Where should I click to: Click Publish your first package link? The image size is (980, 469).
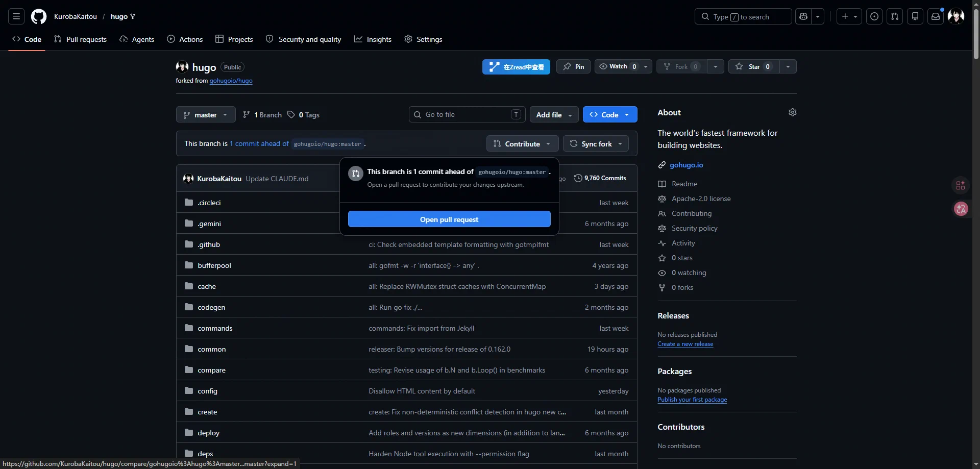pos(692,400)
